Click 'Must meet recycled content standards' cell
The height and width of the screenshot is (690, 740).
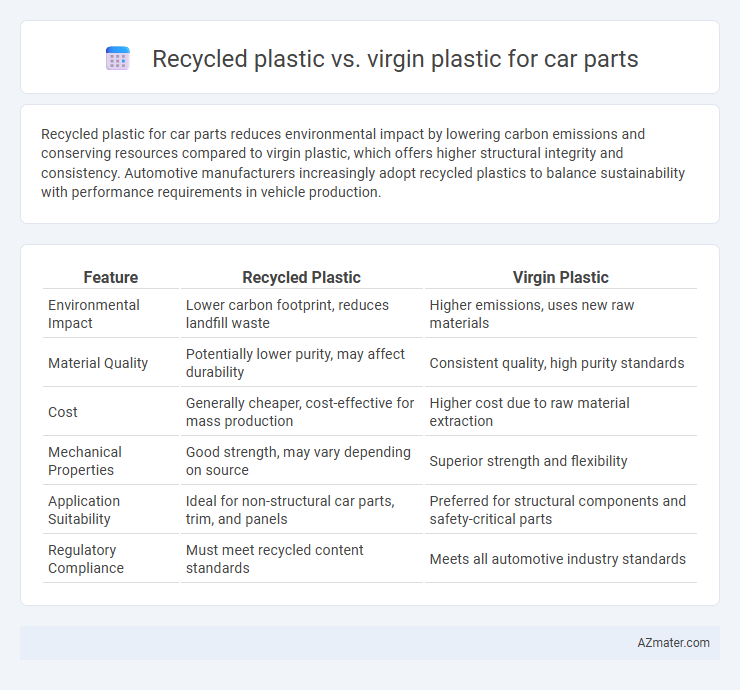[274, 559]
